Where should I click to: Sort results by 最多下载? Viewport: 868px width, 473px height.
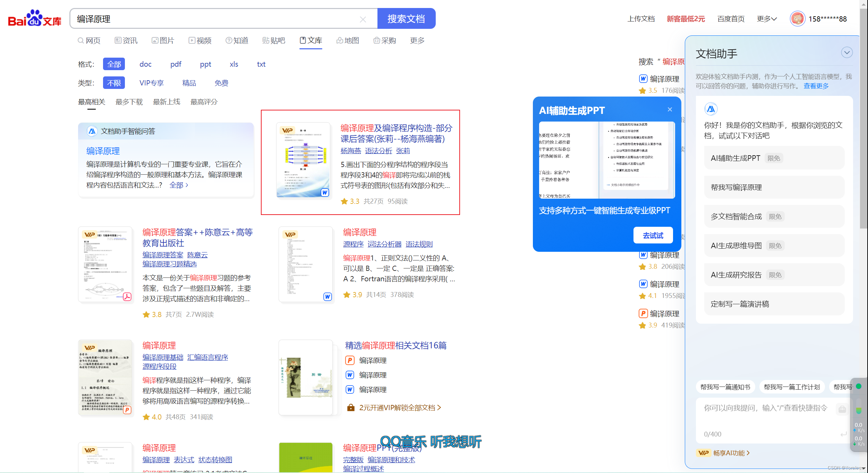click(129, 102)
